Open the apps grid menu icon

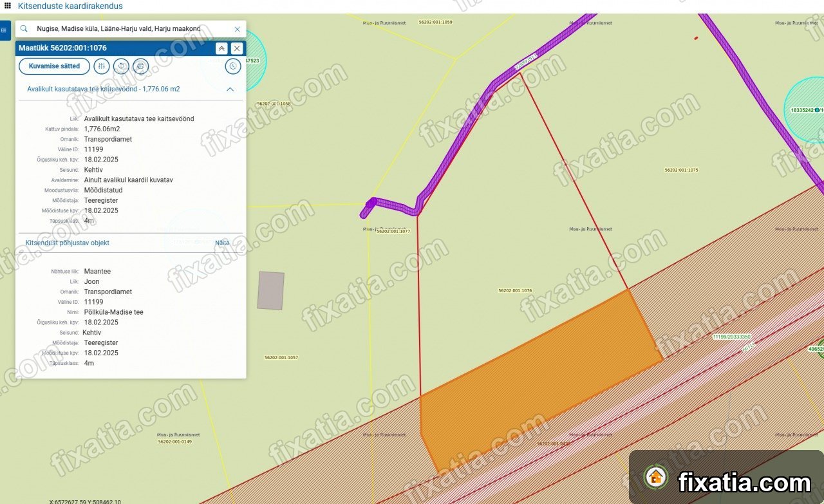[8, 6]
